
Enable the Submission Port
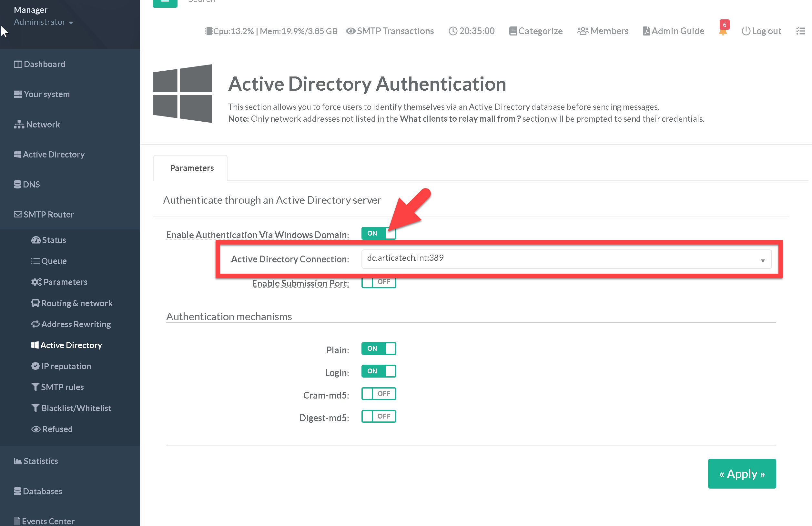(x=378, y=282)
